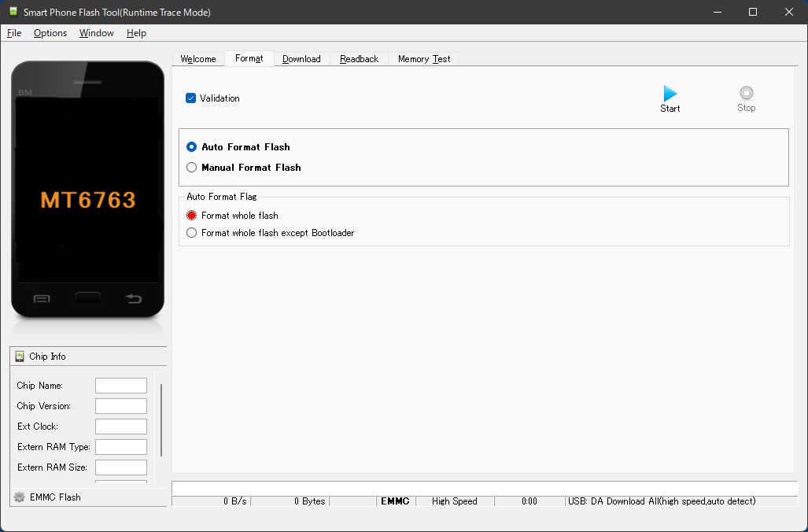Choose Format whole flash except Bootloader
This screenshot has height=532, width=808.
[x=191, y=232]
